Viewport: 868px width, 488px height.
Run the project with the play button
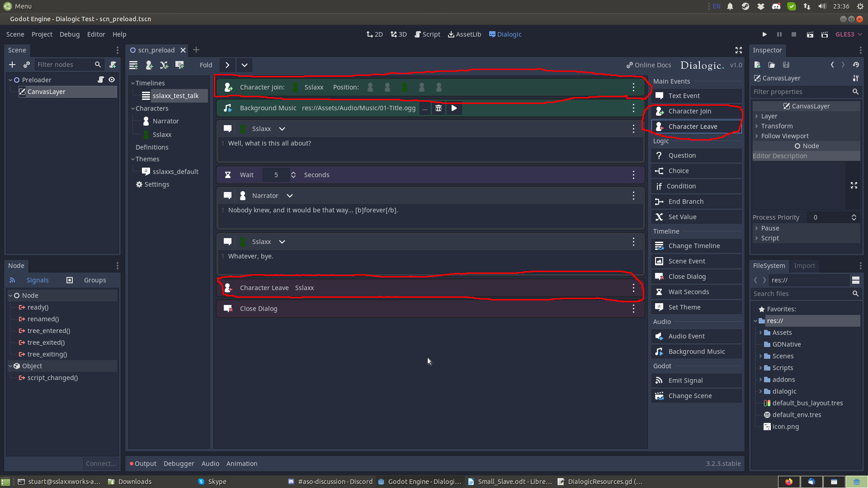764,34
